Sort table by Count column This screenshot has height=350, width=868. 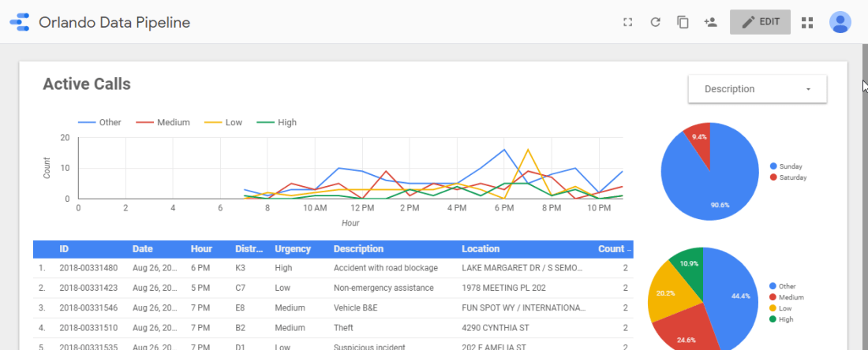point(612,249)
